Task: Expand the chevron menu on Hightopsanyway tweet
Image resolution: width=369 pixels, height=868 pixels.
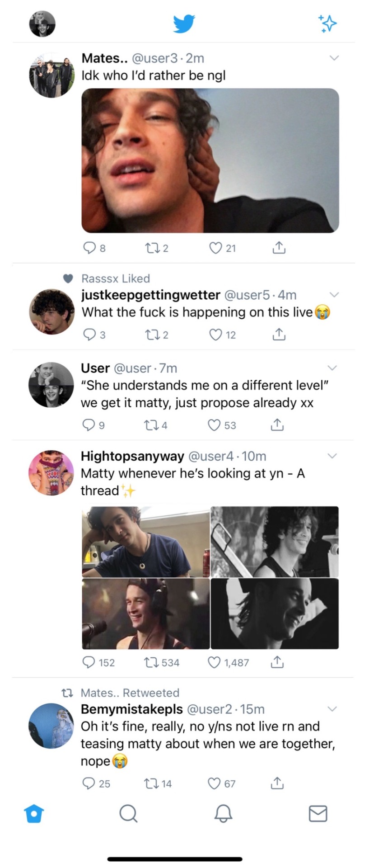Action: coord(332,456)
